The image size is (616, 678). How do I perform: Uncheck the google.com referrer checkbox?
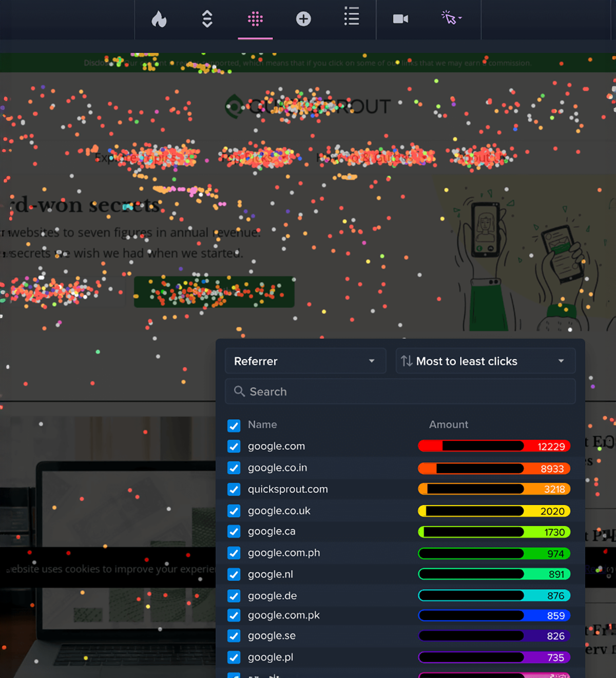pos(234,447)
